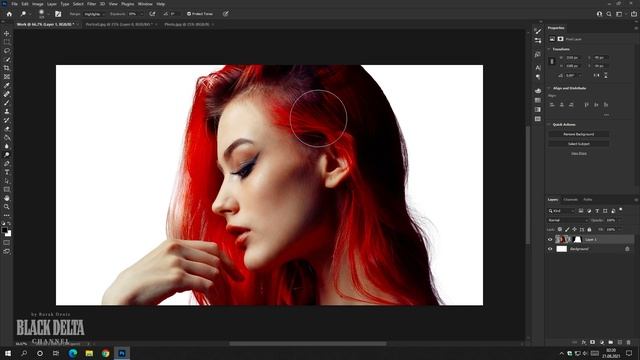
Task: Open the Filter menu
Action: click(x=91, y=4)
